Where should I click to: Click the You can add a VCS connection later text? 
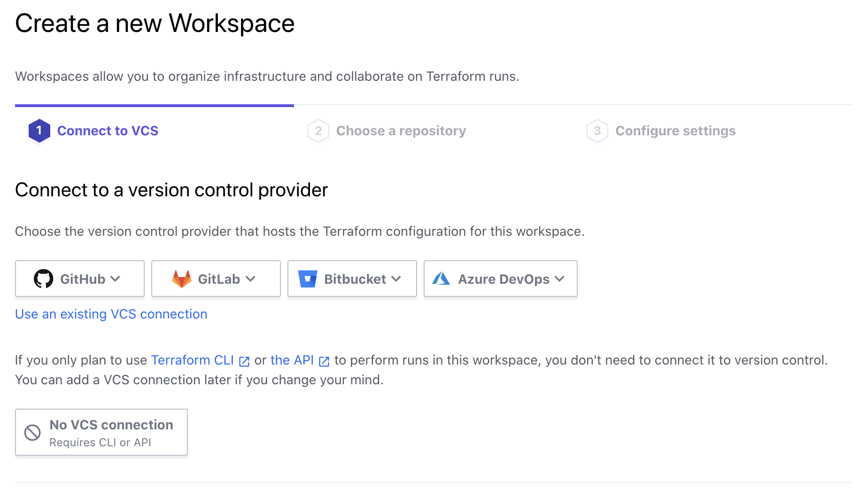pyautogui.click(x=199, y=380)
